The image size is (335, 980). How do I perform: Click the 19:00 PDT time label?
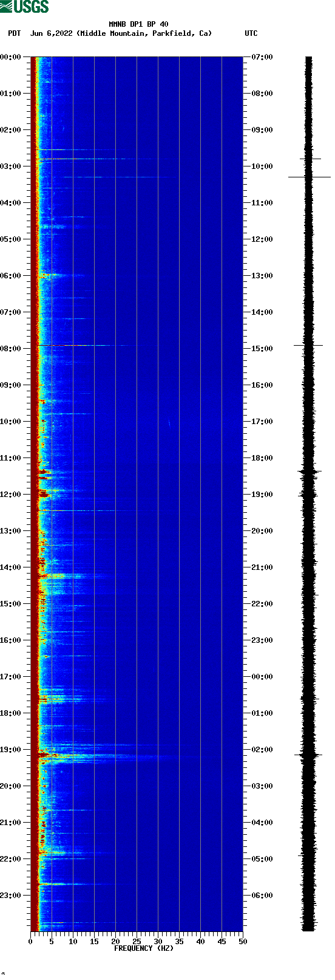click(x=11, y=750)
